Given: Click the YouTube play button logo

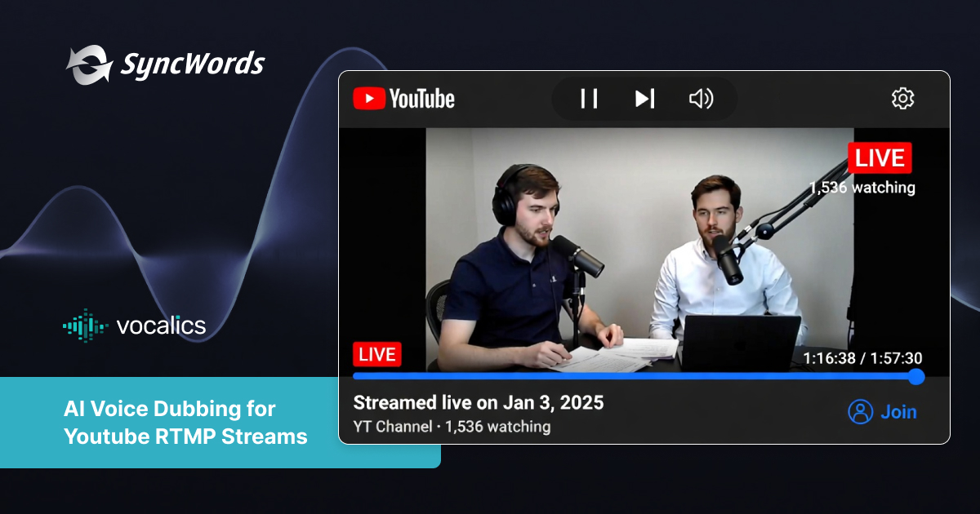Looking at the screenshot, I should point(370,99).
